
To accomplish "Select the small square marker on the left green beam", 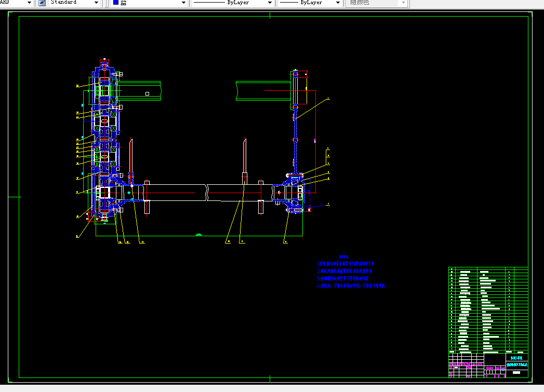I will (x=147, y=93).
